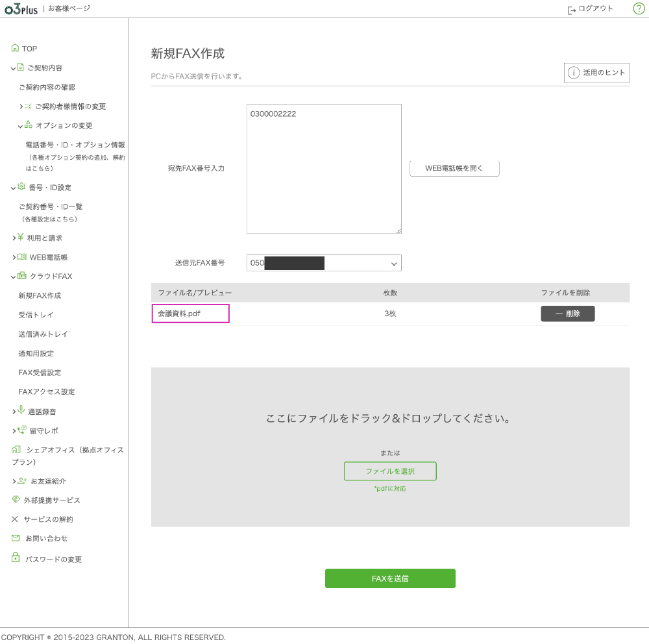Open 通知用設定 in the sidebar

click(x=36, y=353)
